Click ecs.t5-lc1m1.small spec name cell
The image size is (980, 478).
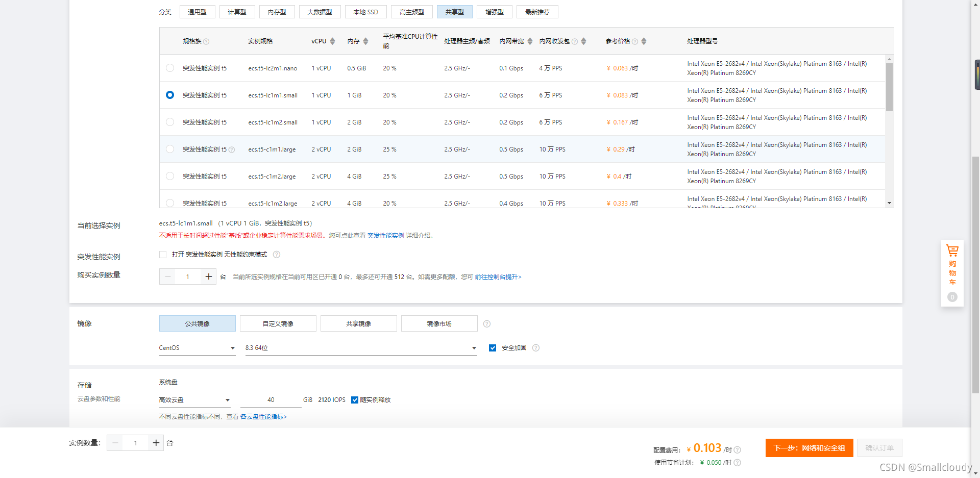pyautogui.click(x=273, y=95)
